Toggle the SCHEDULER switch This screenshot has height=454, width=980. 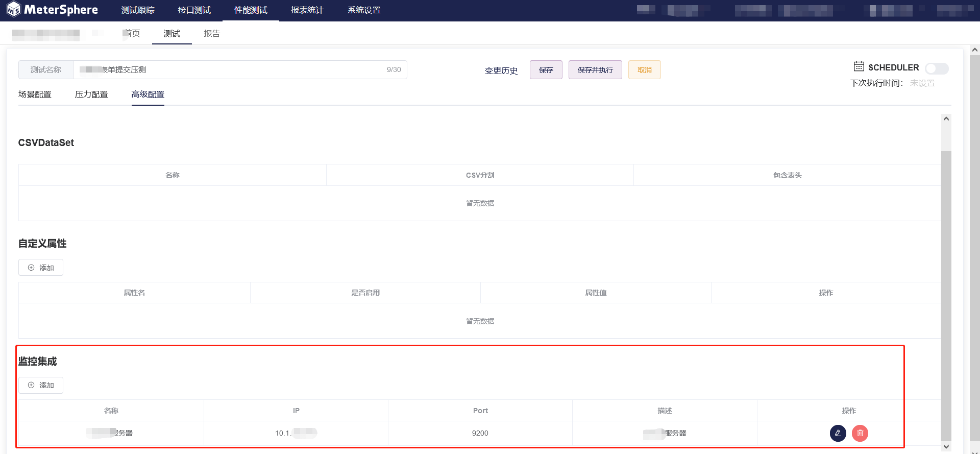(937, 68)
